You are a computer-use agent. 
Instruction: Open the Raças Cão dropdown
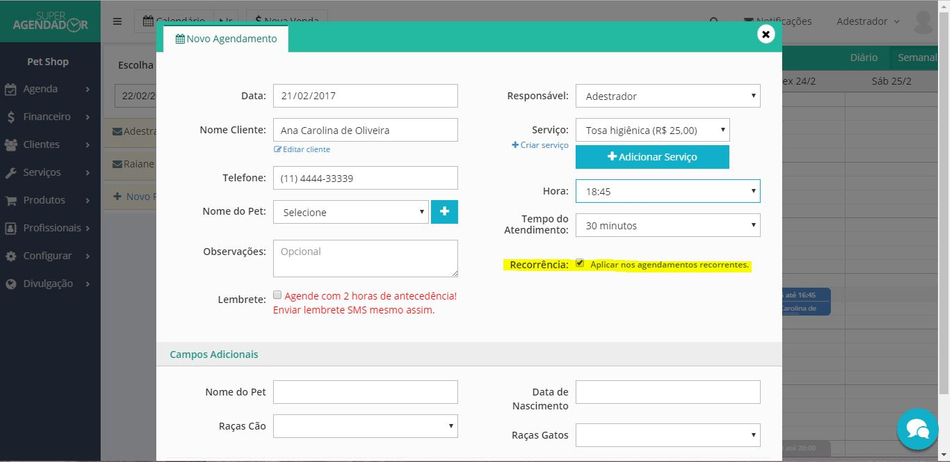(x=365, y=426)
